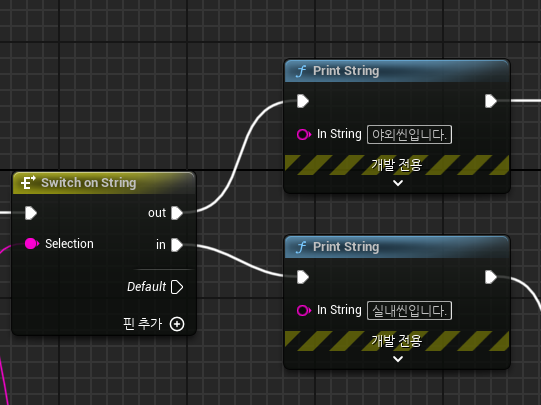Viewport: 541px width, 405px height.
Task: Click the magenta Selection string pin
Action: (32, 244)
